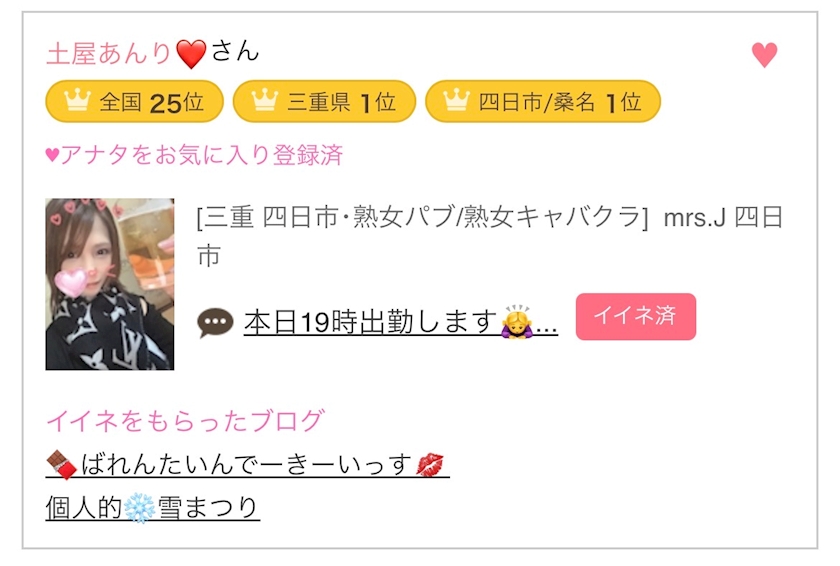Open the 個人的 雪まつり blog link
This screenshot has height=566, width=840.
coord(153,508)
